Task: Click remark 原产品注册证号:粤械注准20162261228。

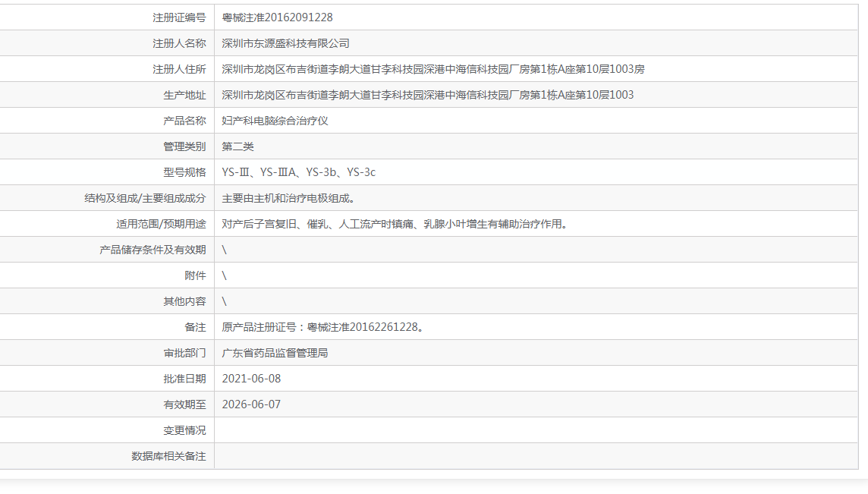Action: tap(323, 327)
